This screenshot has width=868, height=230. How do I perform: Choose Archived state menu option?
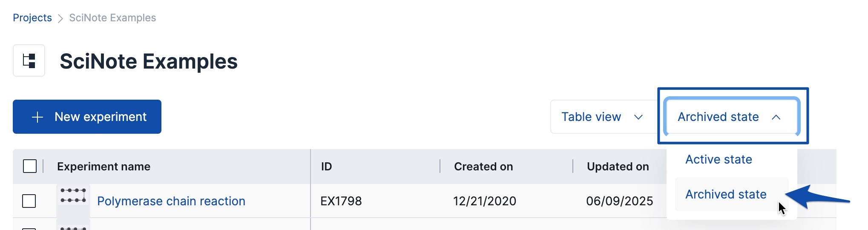tap(726, 194)
